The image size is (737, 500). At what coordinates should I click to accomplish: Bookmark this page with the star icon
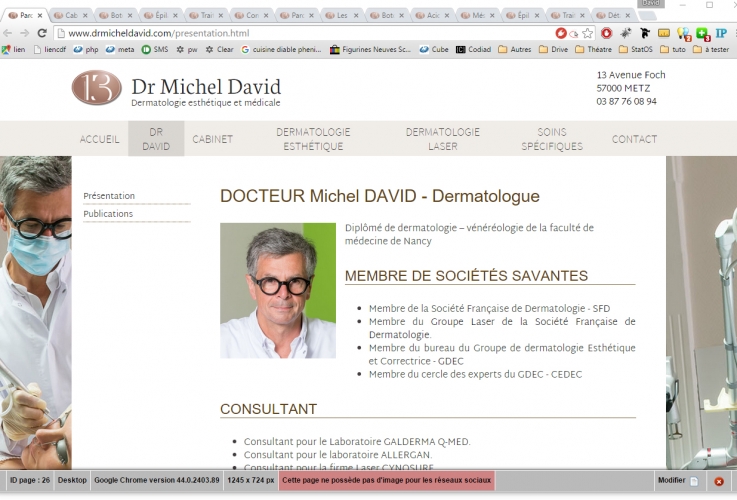coord(588,33)
